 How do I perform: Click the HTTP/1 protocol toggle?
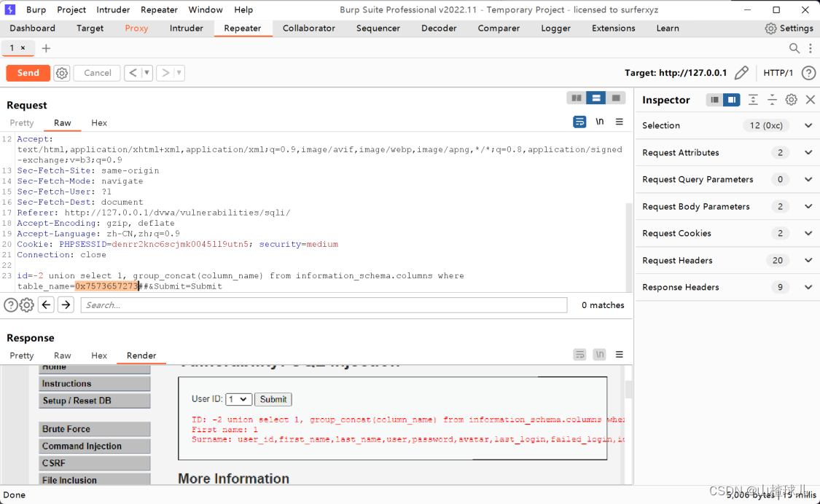(x=778, y=73)
